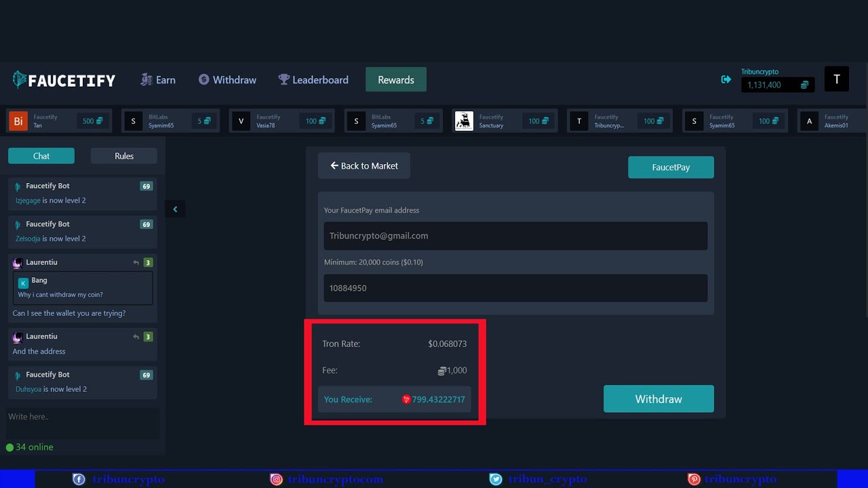The width and height of the screenshot is (868, 488).
Task: Click the Tron coin icon in You Receive
Action: [x=406, y=399]
